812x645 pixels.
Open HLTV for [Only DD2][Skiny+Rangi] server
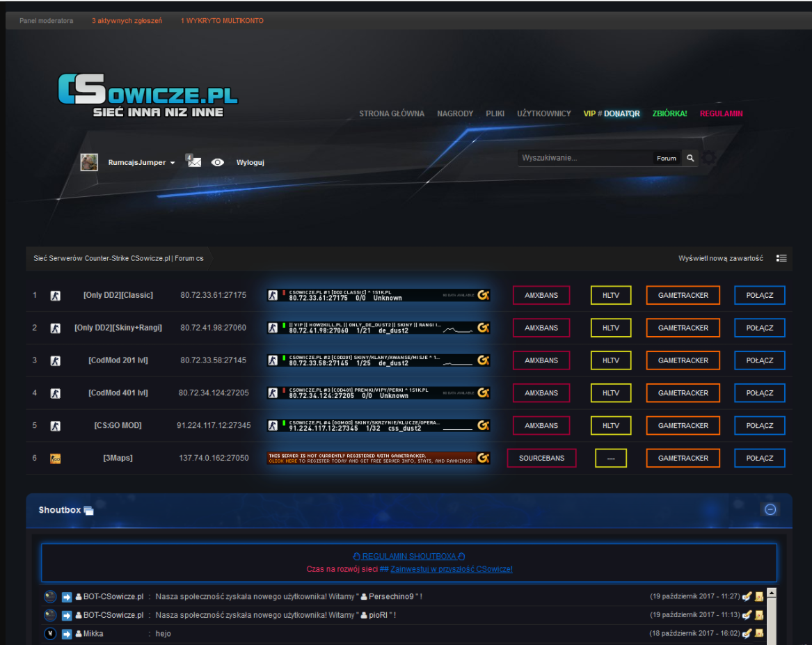[611, 328]
